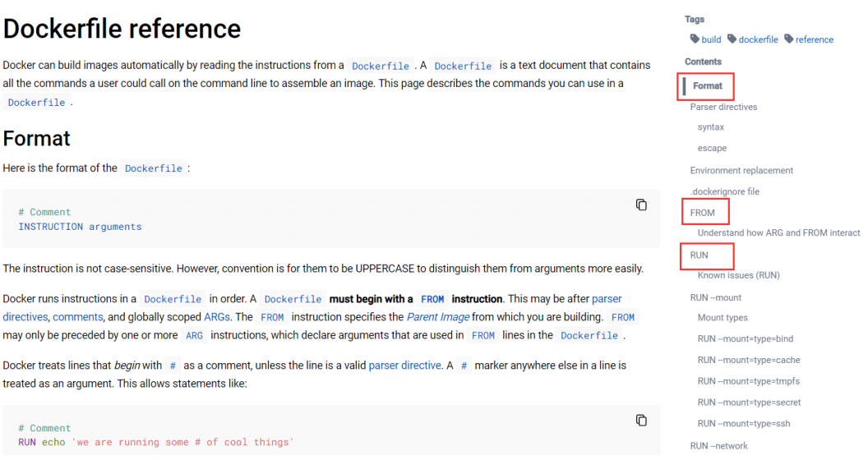Open the Parent Image link

pyautogui.click(x=438, y=317)
